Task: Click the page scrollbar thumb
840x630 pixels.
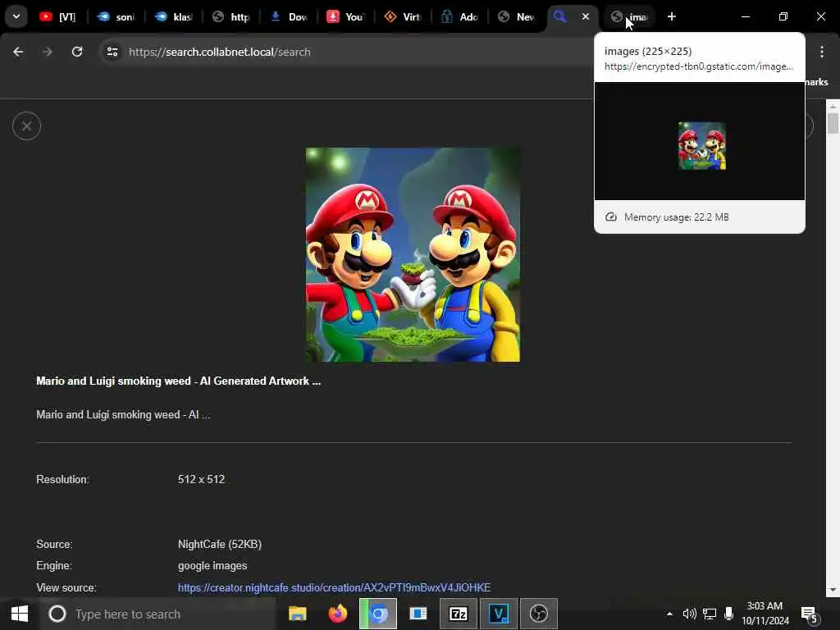Action: (833, 123)
